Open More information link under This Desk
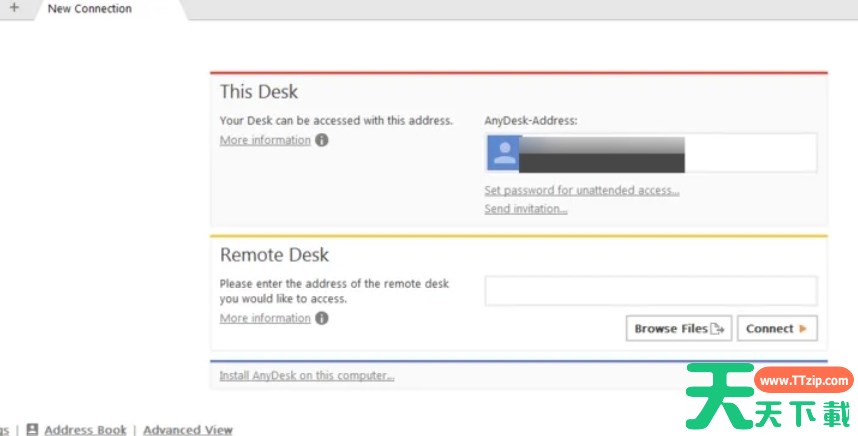Viewport: 858px width, 436px height. click(265, 141)
